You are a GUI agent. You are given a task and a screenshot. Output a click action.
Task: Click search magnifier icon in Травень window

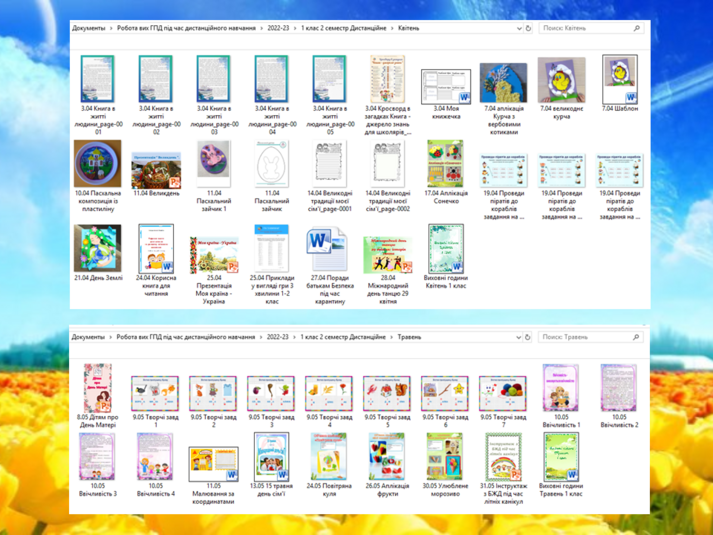636,337
